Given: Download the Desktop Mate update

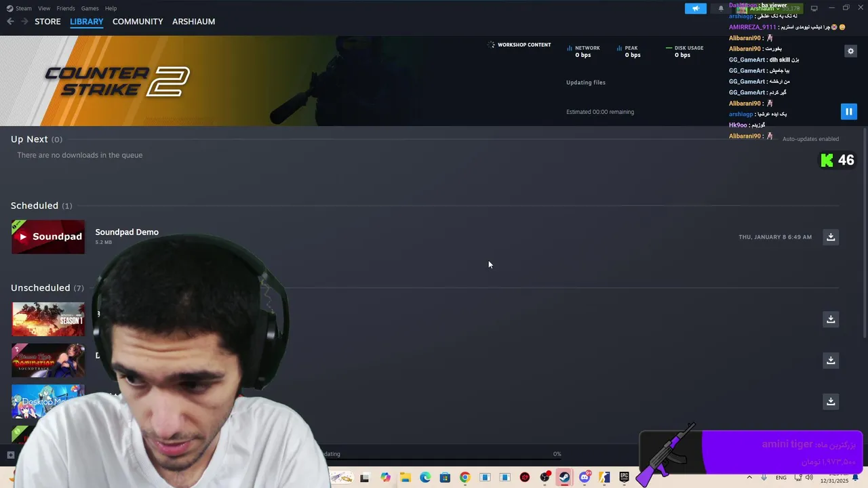Looking at the screenshot, I should [x=831, y=402].
